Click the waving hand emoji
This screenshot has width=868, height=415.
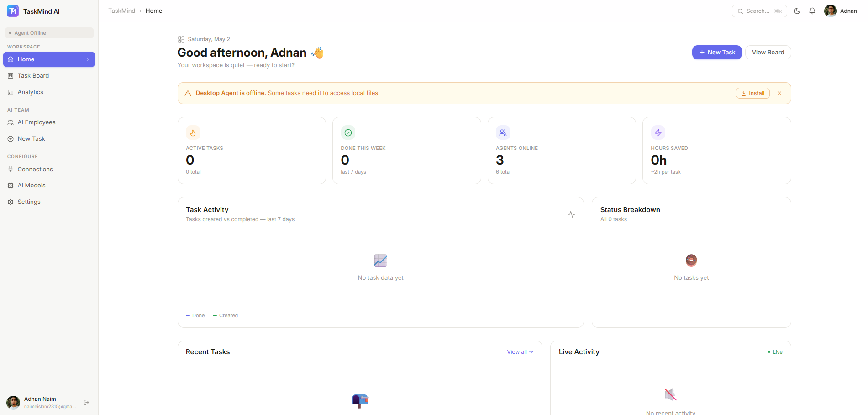pos(317,53)
